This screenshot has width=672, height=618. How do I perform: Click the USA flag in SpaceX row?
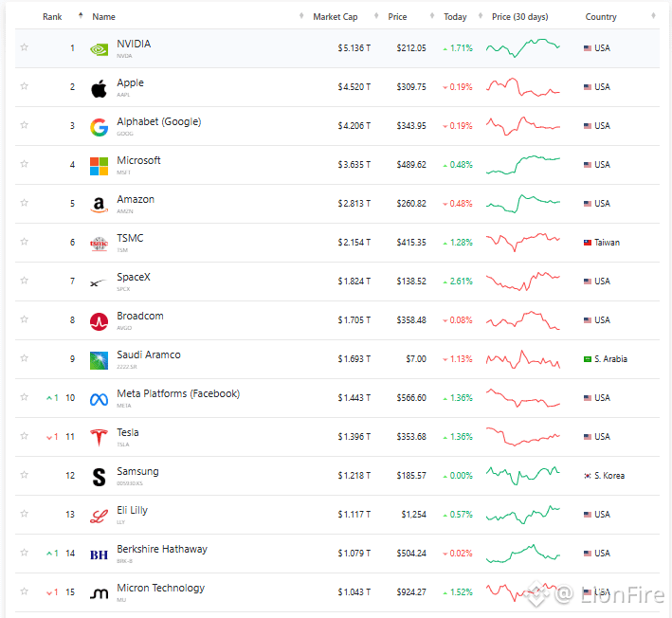coord(588,282)
